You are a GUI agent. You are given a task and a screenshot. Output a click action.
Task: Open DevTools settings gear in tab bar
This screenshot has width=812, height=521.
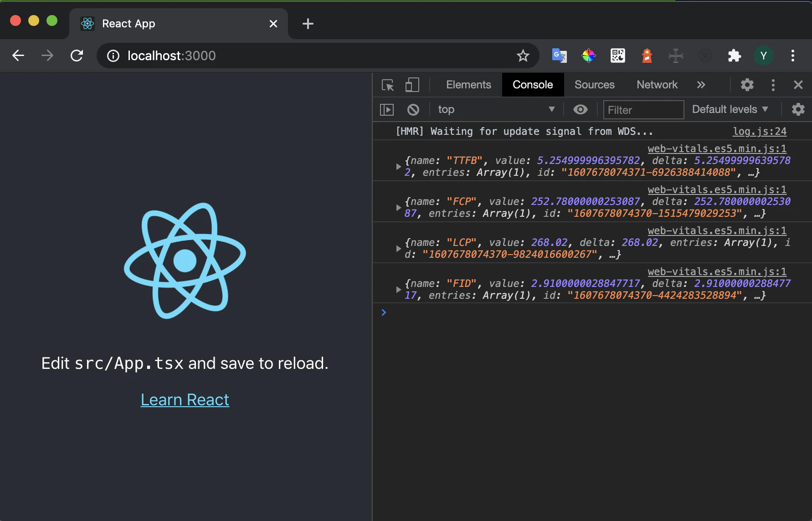[x=747, y=85]
